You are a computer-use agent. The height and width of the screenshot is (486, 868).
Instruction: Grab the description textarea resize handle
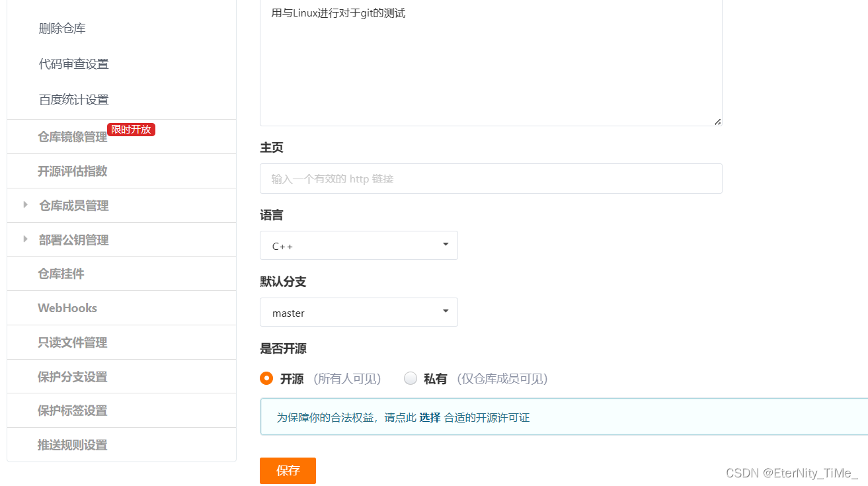[x=717, y=121]
